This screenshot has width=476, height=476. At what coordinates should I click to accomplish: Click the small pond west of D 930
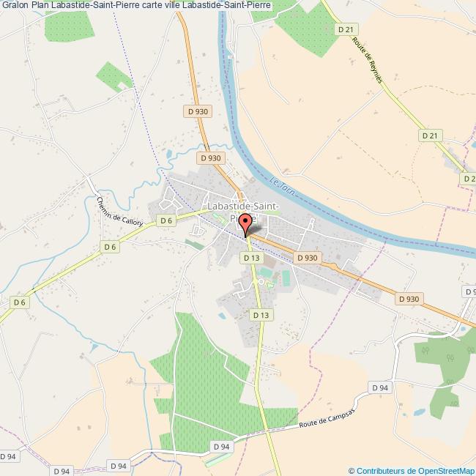tap(169, 154)
